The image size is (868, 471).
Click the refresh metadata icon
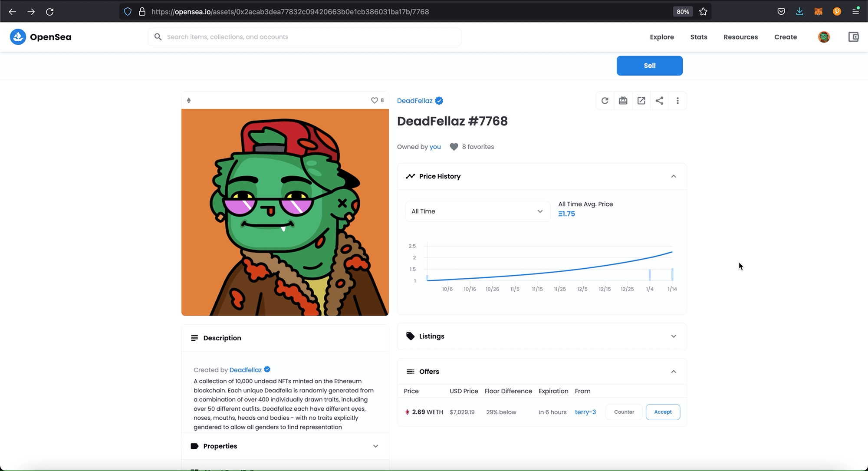(605, 101)
